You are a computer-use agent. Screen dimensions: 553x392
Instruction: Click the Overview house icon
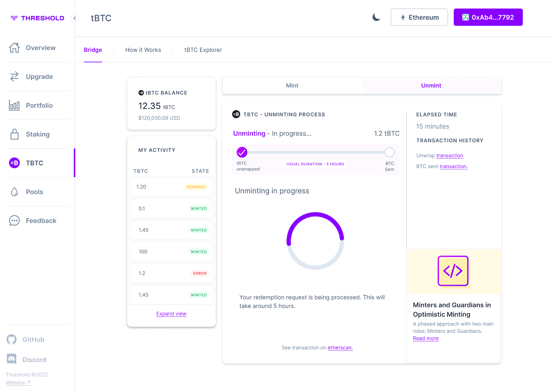click(15, 48)
